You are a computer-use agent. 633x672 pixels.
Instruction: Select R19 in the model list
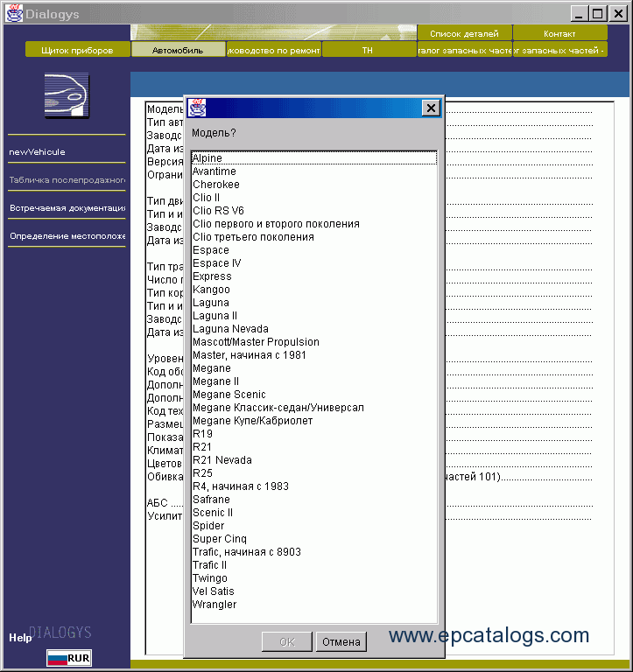tap(314, 434)
